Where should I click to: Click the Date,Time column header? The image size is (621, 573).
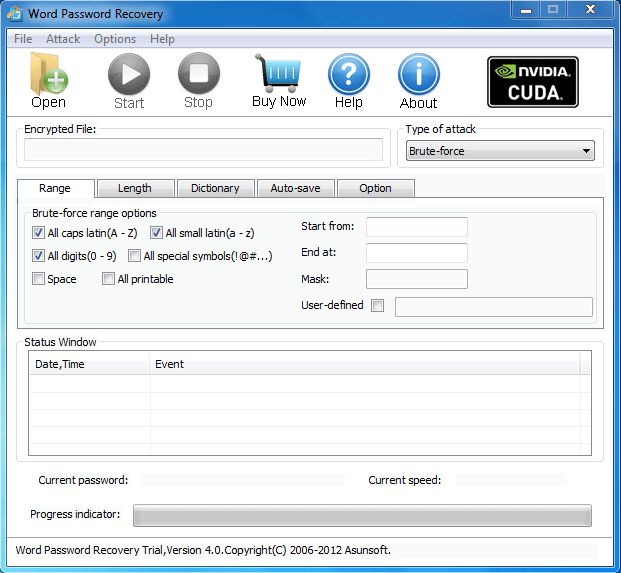tap(90, 364)
